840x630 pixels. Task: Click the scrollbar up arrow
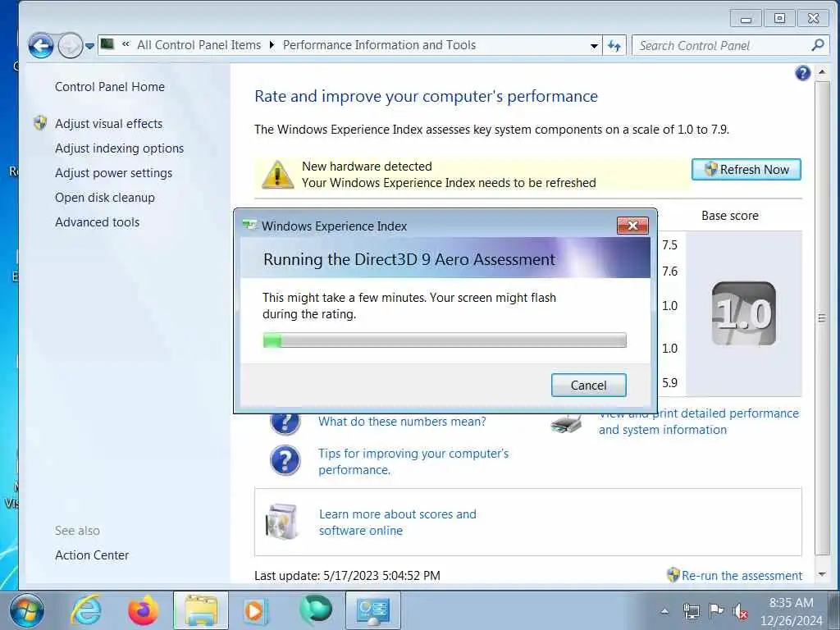pyautogui.click(x=821, y=72)
